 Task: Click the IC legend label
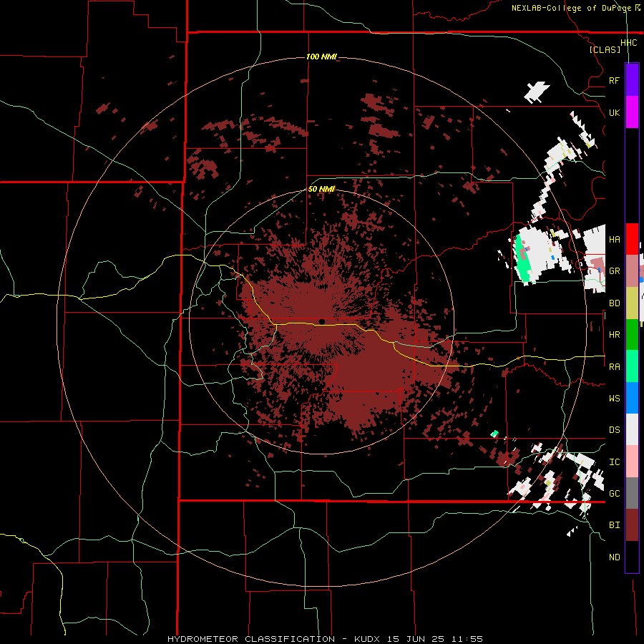click(x=614, y=462)
